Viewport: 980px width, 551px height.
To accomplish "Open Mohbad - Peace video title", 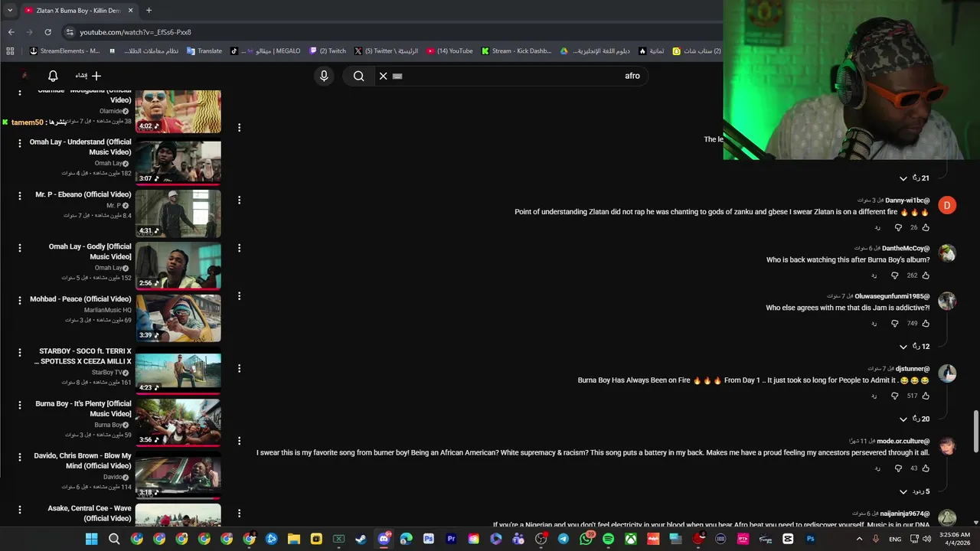I will click(x=80, y=299).
